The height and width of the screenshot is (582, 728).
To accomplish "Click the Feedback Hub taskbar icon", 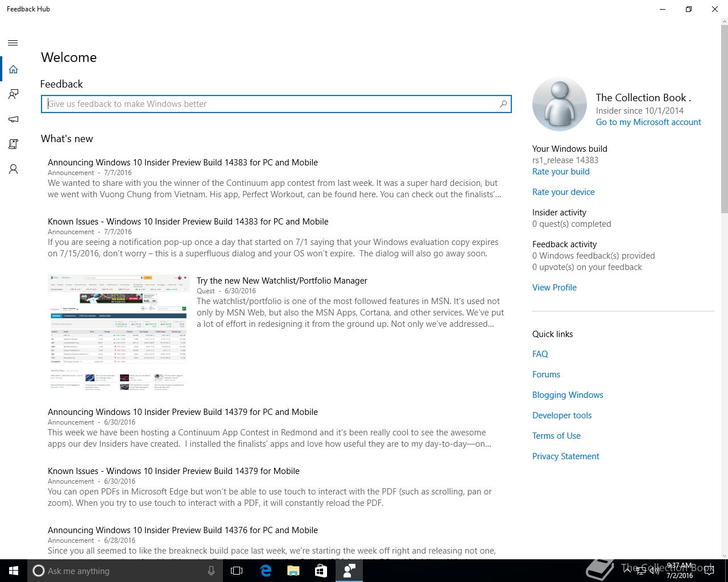I will (349, 571).
